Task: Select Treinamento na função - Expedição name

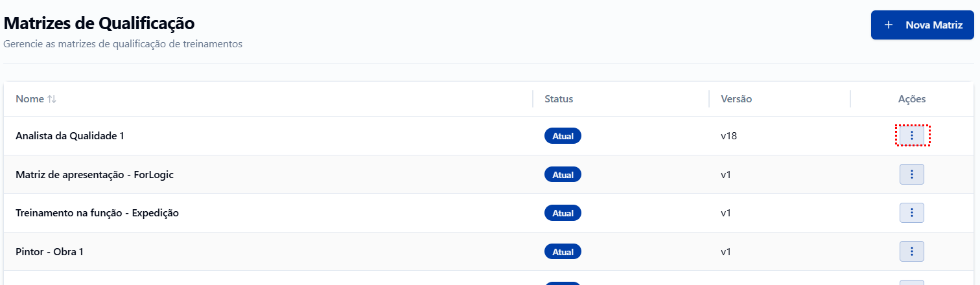Action: [x=97, y=212]
